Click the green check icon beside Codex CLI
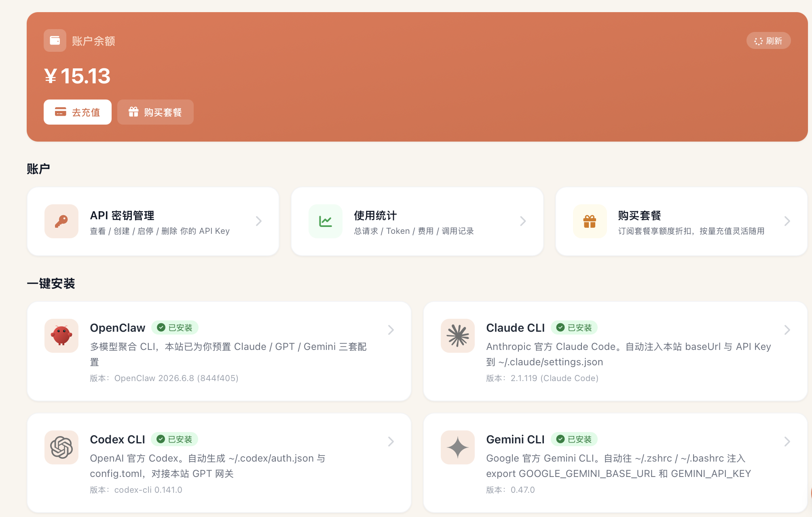The width and height of the screenshot is (812, 517). [x=161, y=439]
